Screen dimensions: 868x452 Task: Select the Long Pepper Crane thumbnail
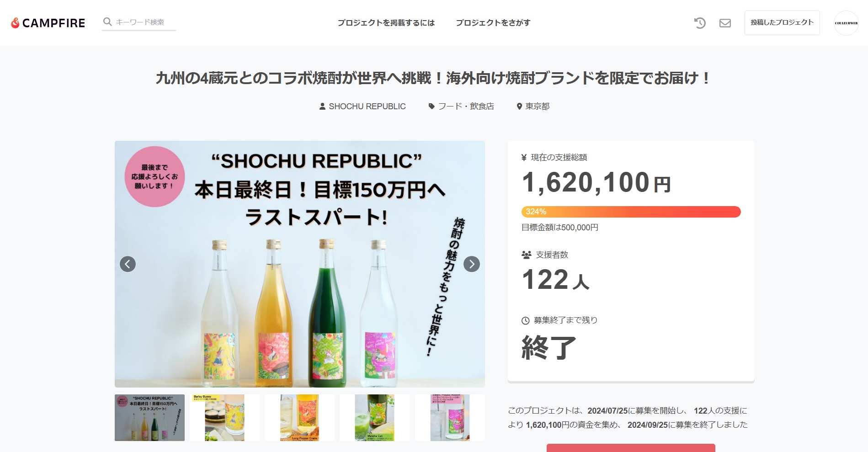(x=299, y=417)
